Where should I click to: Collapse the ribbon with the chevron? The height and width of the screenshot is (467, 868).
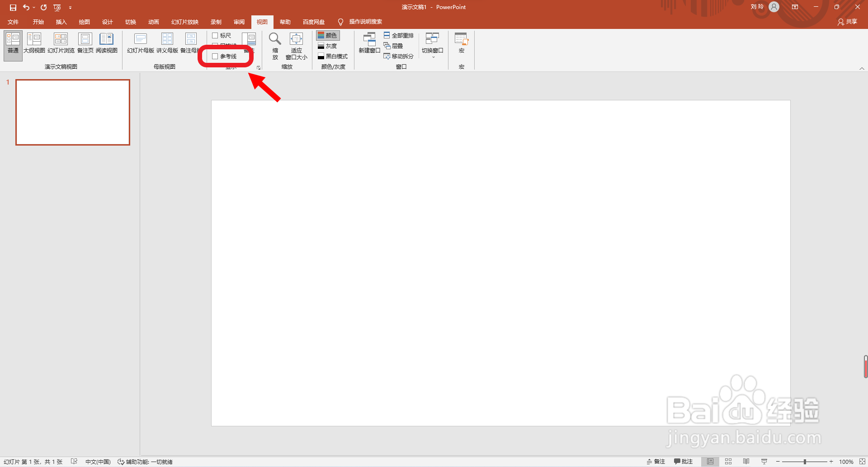pyautogui.click(x=862, y=68)
